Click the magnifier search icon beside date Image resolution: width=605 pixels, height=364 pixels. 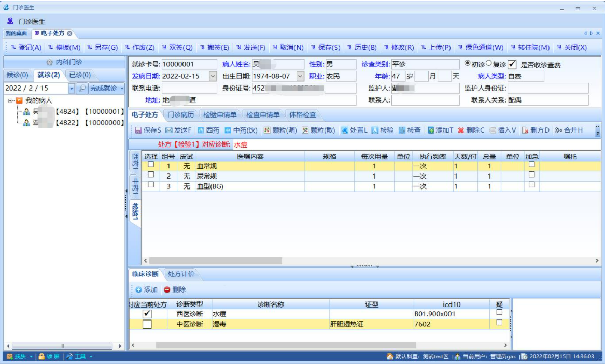coord(82,88)
